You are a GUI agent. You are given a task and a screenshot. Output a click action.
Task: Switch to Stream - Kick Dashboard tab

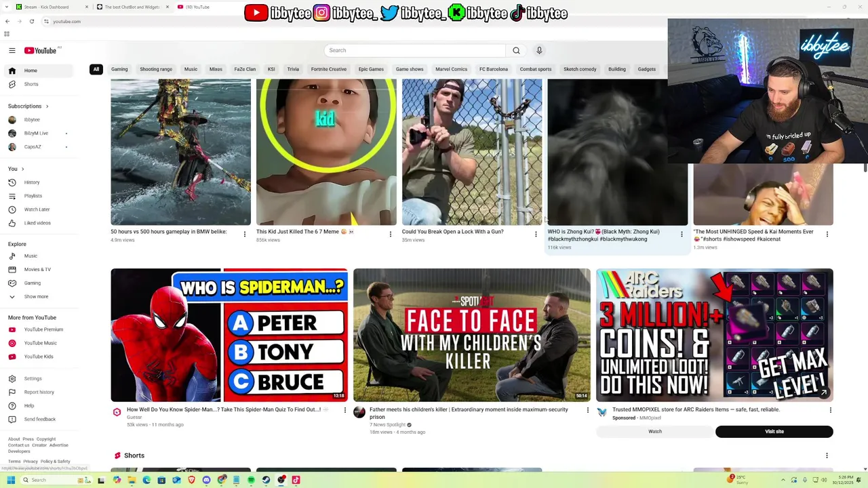tap(53, 7)
